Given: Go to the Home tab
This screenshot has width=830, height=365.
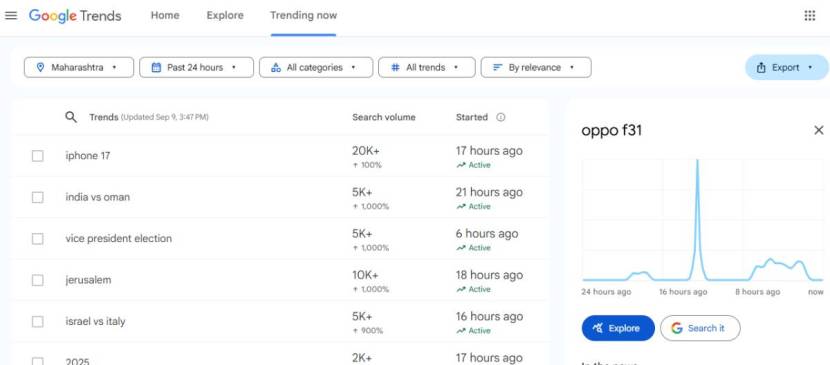Looking at the screenshot, I should tap(165, 15).
